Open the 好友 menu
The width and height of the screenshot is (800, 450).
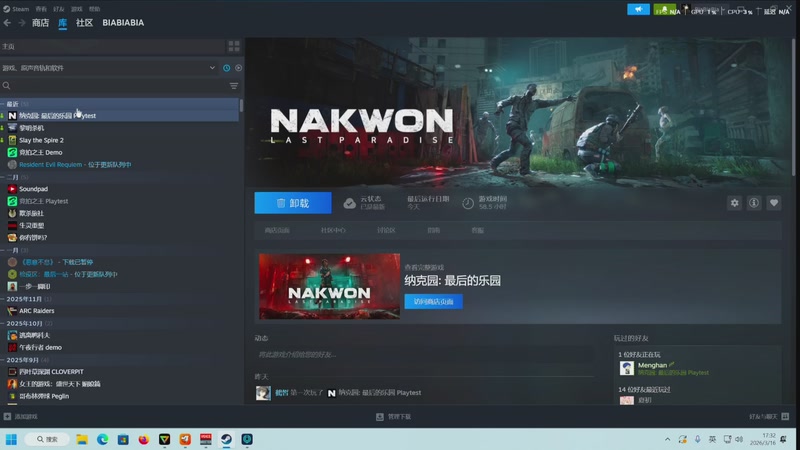click(x=59, y=9)
